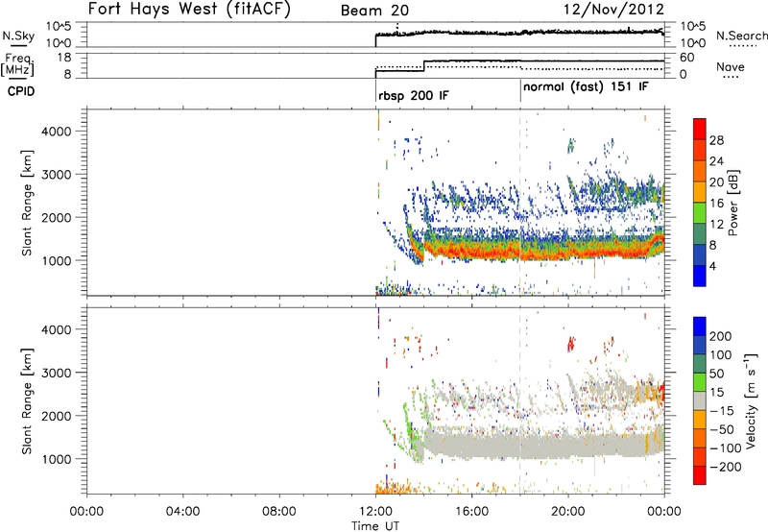Click the gray band of velocity color bar
This screenshot has width=768, height=532.
[700, 400]
